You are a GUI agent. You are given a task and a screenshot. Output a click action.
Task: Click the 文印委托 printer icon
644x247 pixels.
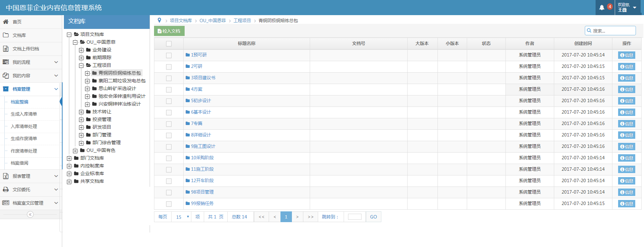[x=6, y=189]
